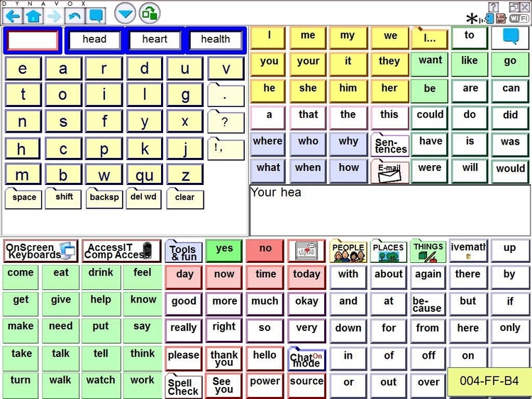
Task: Click the speaking face status icon
Action: (x=489, y=19)
